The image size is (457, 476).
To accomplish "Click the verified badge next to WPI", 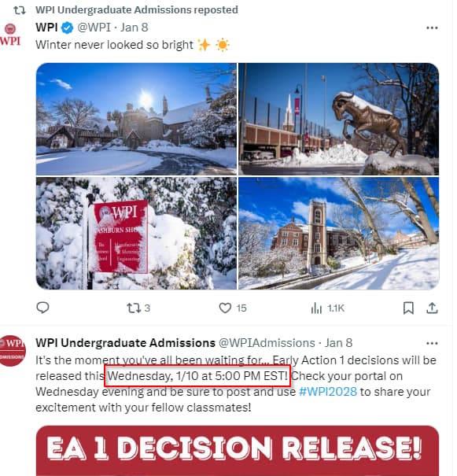I will (67, 28).
